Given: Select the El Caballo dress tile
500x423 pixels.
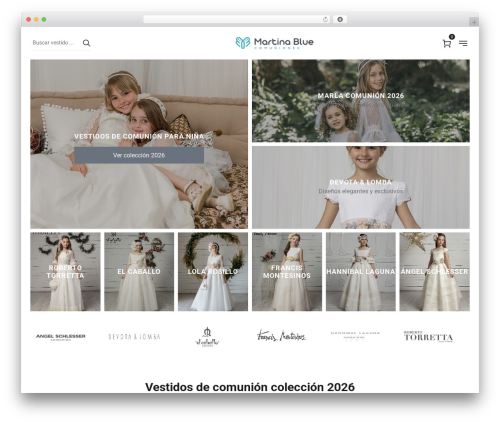Looking at the screenshot, I should click(139, 272).
